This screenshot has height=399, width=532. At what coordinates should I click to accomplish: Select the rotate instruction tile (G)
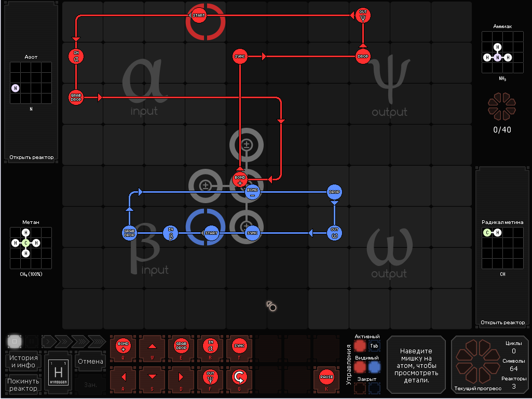239,380
